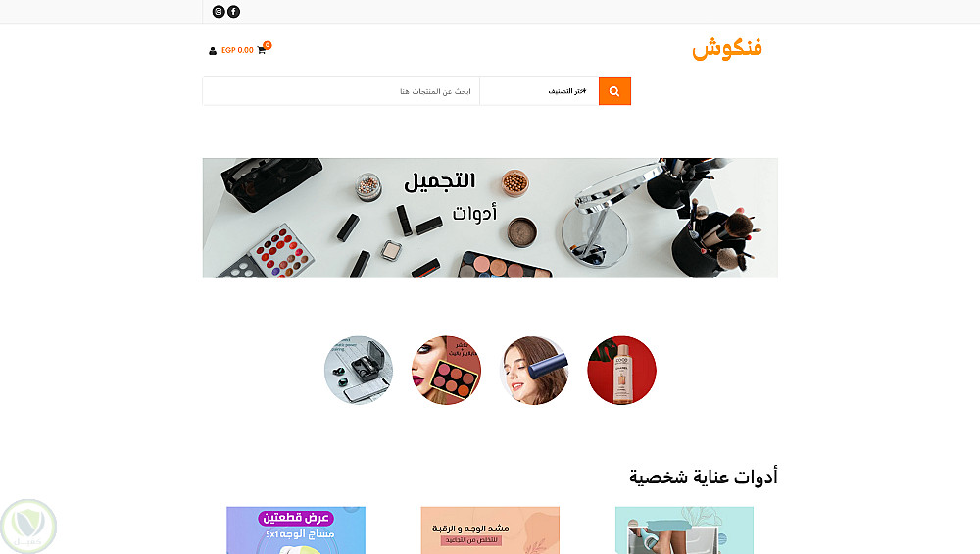Click the green shield badge icon
This screenshot has width=980, height=554.
click(28, 527)
